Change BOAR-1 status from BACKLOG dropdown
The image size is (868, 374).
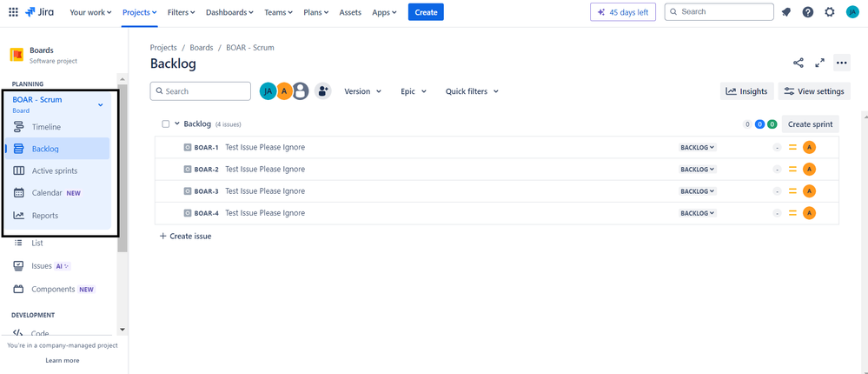pyautogui.click(x=698, y=147)
